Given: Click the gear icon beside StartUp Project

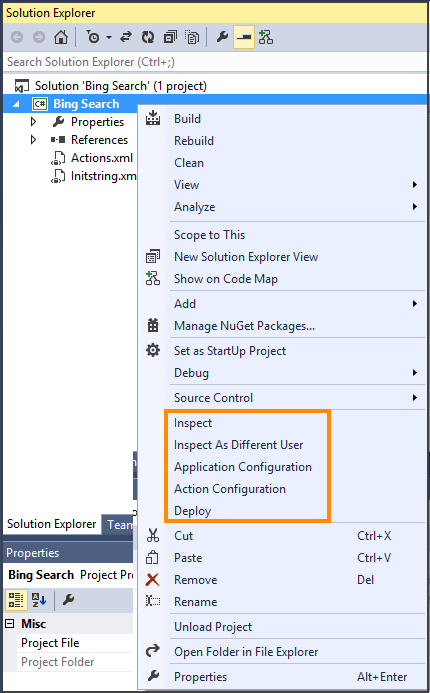Looking at the screenshot, I should tap(153, 351).
